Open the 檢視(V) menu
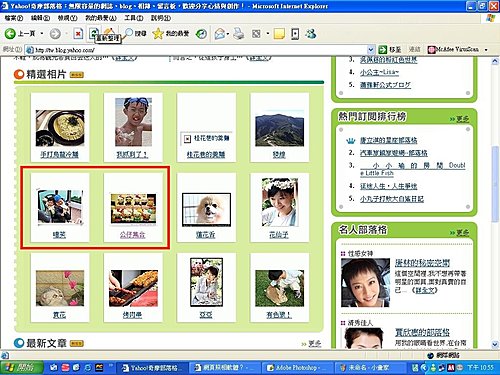Viewport: 500px width, 375px height. tap(67, 18)
